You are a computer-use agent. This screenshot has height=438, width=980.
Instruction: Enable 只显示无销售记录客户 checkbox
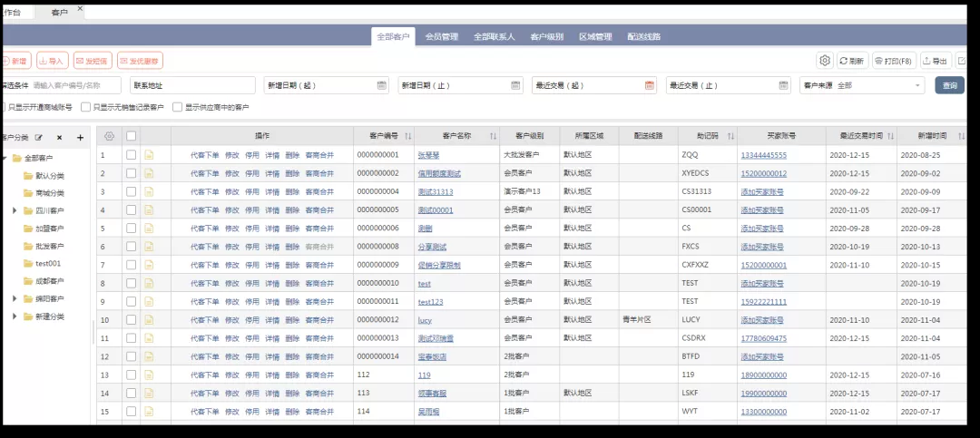click(x=86, y=107)
